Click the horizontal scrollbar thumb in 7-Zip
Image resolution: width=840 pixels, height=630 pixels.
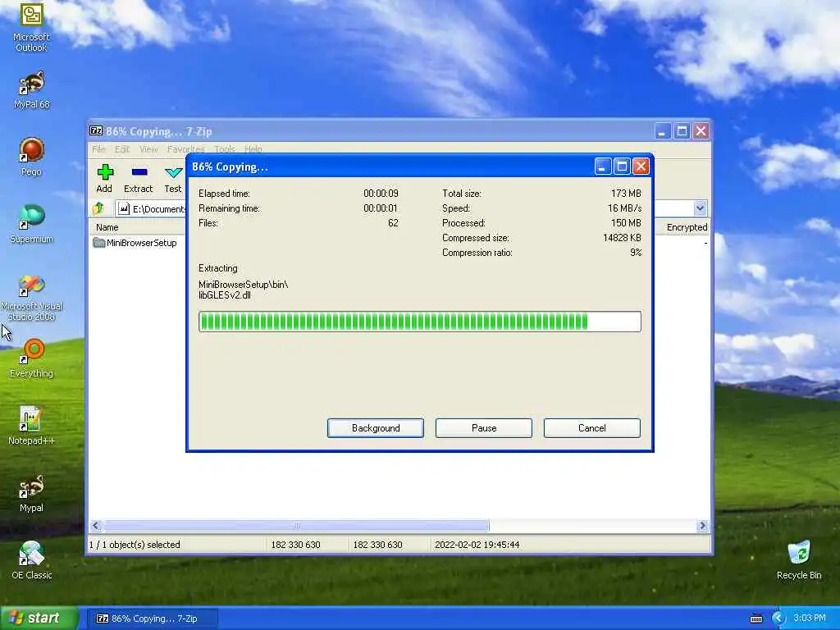[x=296, y=526]
